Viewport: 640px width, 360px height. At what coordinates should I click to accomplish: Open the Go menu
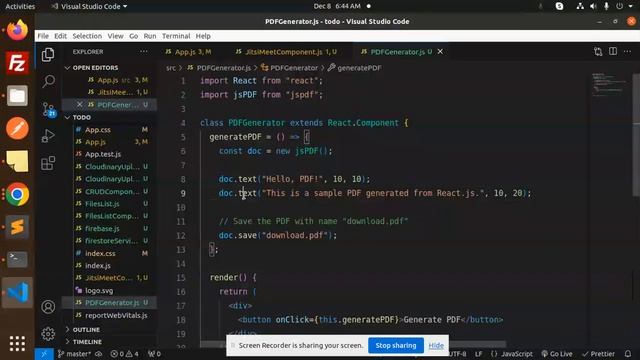[133, 36]
